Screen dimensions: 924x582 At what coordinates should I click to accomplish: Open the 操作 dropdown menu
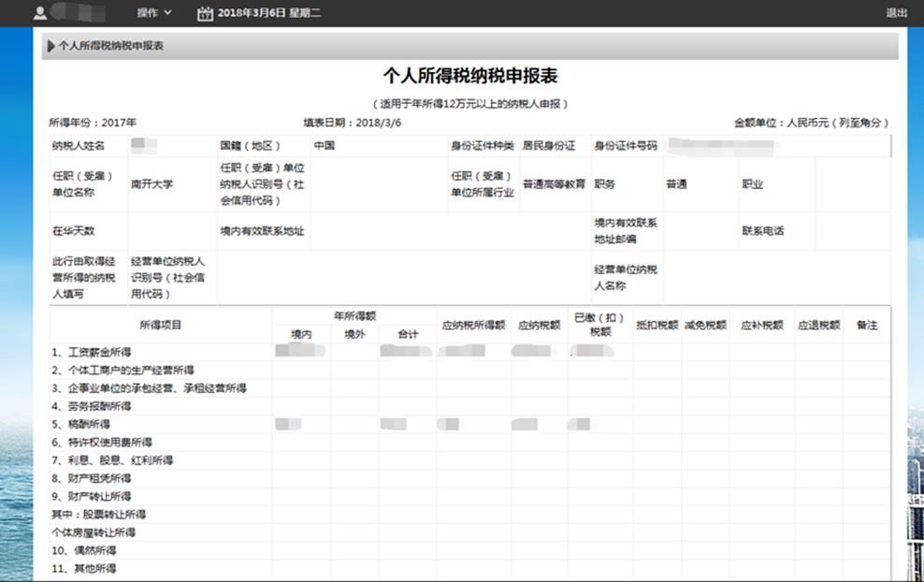click(154, 13)
